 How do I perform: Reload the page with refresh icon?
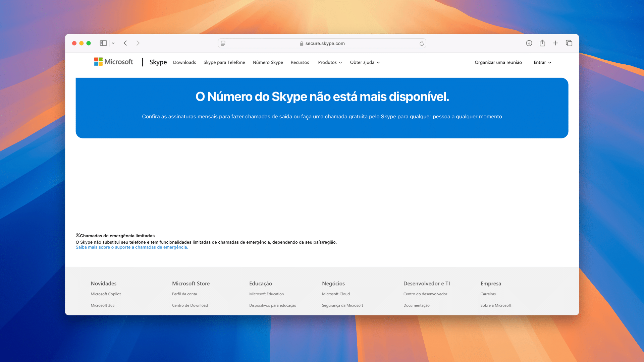422,43
